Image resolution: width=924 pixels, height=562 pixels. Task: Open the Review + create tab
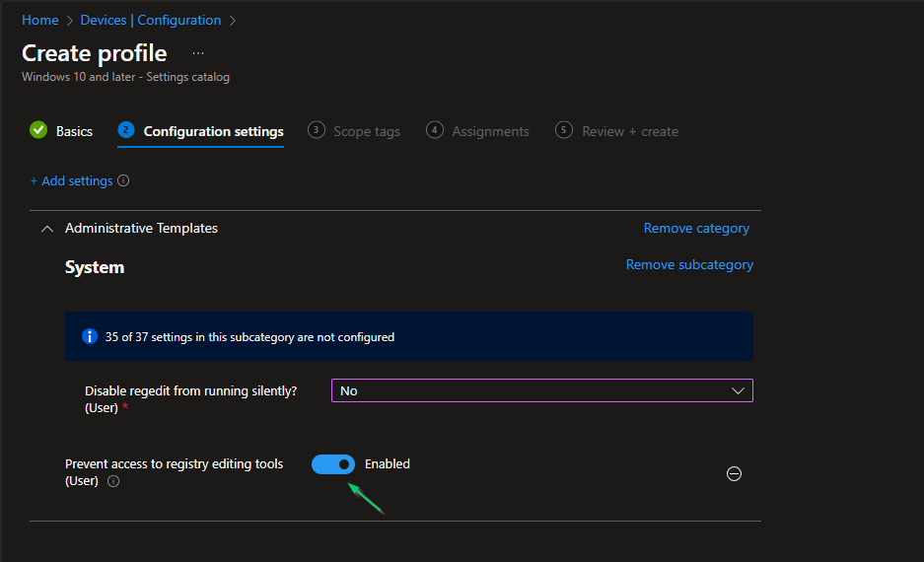coord(629,131)
